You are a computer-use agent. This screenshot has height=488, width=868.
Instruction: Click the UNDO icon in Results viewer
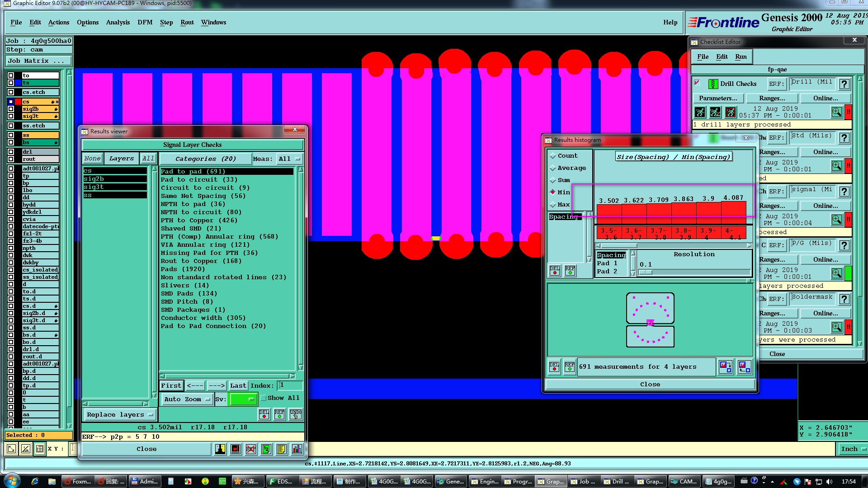click(x=296, y=414)
